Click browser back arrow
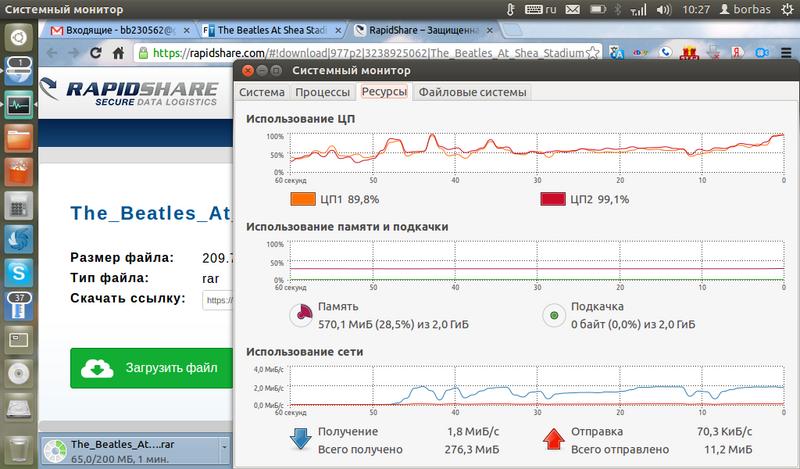The image size is (800, 469). 52,53
